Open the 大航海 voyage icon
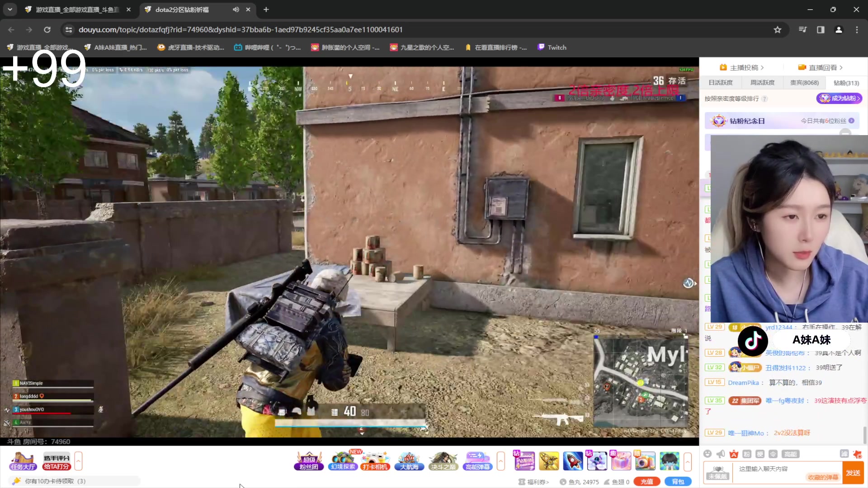The height and width of the screenshot is (488, 868). pos(409,461)
